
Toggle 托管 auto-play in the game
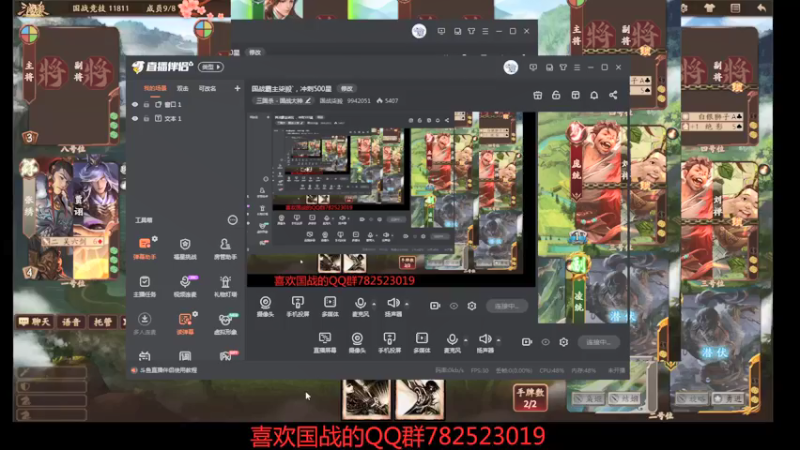[103, 322]
